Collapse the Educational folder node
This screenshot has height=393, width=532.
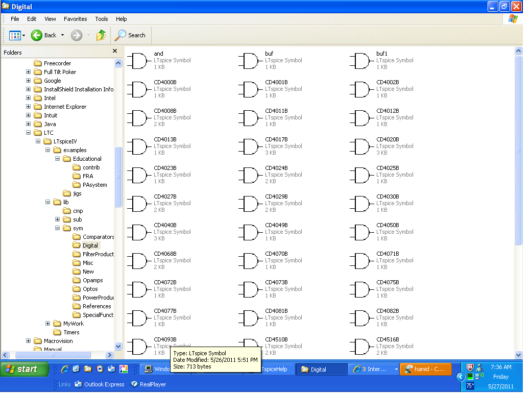57,159
